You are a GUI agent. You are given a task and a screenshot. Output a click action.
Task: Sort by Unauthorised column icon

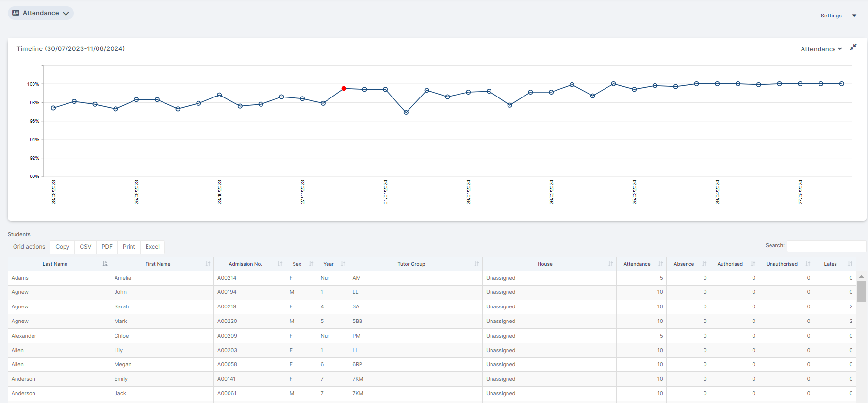[x=808, y=264]
